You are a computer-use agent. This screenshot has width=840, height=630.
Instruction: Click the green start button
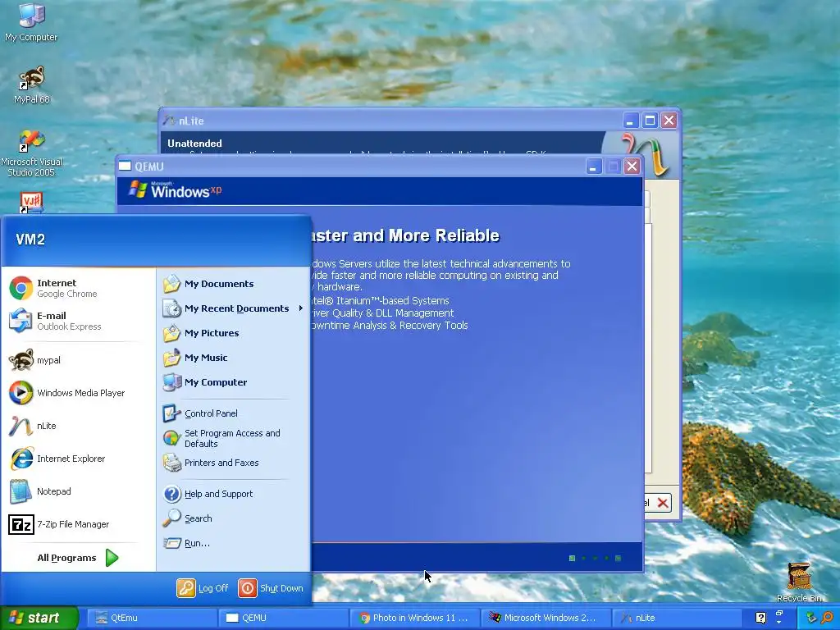(x=39, y=618)
